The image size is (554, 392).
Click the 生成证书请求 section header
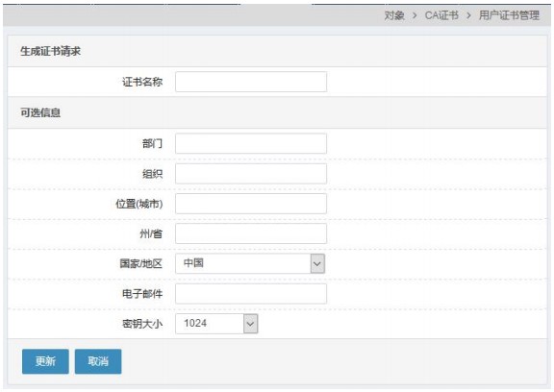51,52
